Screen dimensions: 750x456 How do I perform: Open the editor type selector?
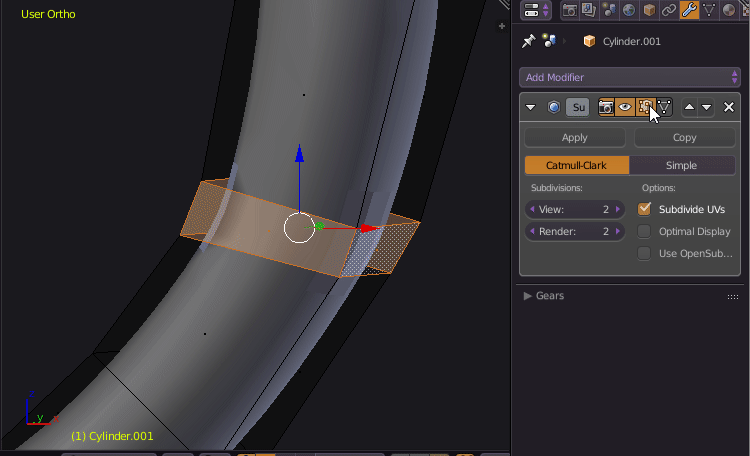[535, 10]
